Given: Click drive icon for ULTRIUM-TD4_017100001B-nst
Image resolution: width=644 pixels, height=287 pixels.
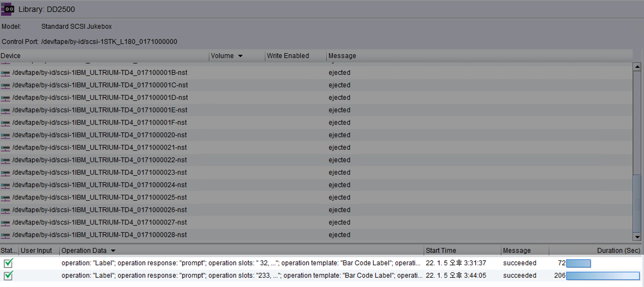Looking at the screenshot, I should [x=5, y=73].
